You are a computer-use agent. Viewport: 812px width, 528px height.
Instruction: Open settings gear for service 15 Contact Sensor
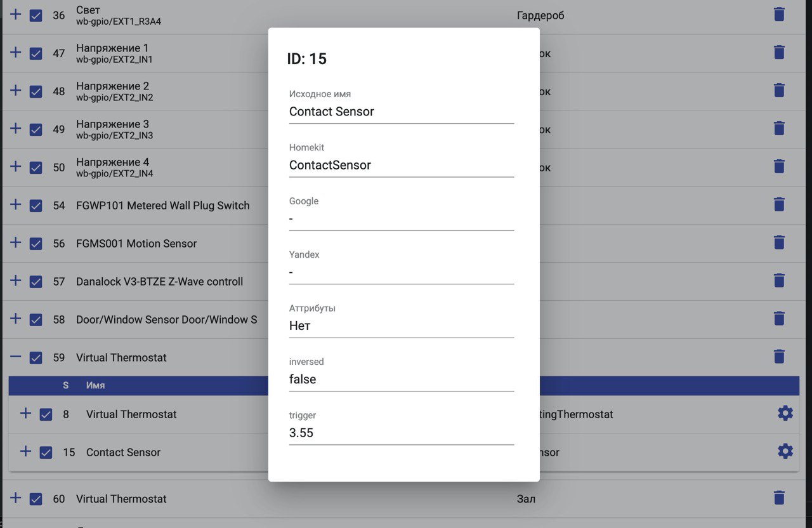tap(785, 452)
